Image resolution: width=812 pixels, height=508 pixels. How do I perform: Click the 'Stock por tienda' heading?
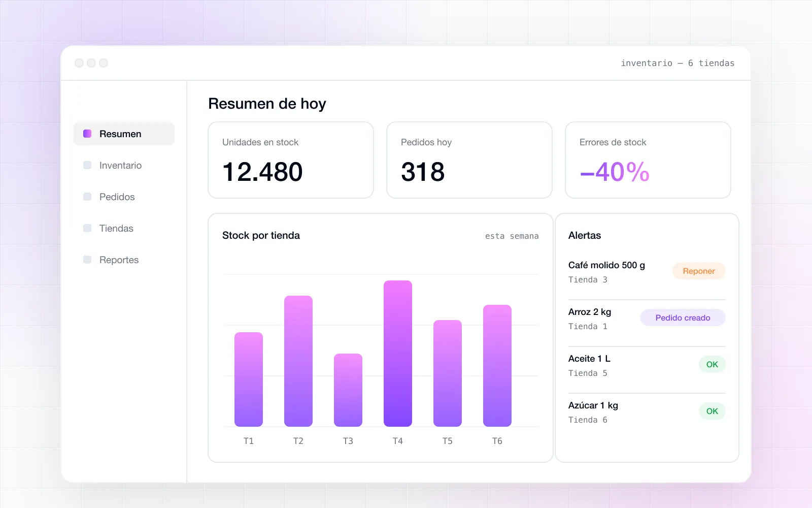tap(261, 235)
